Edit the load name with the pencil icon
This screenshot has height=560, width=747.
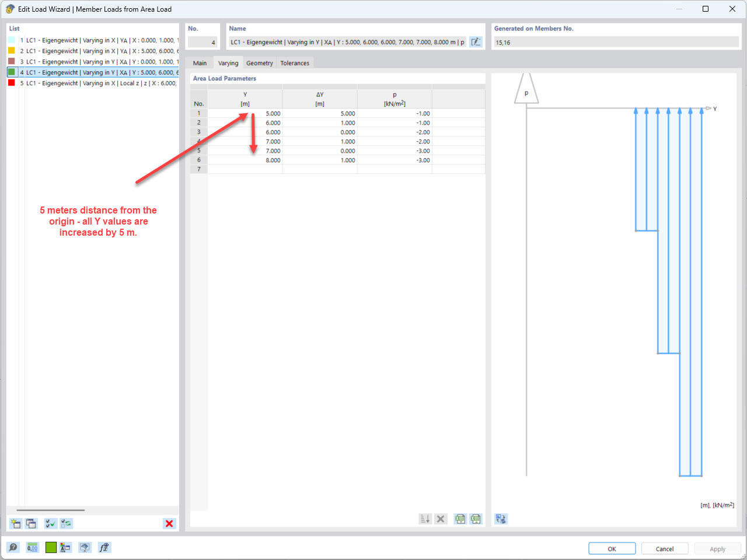476,41
